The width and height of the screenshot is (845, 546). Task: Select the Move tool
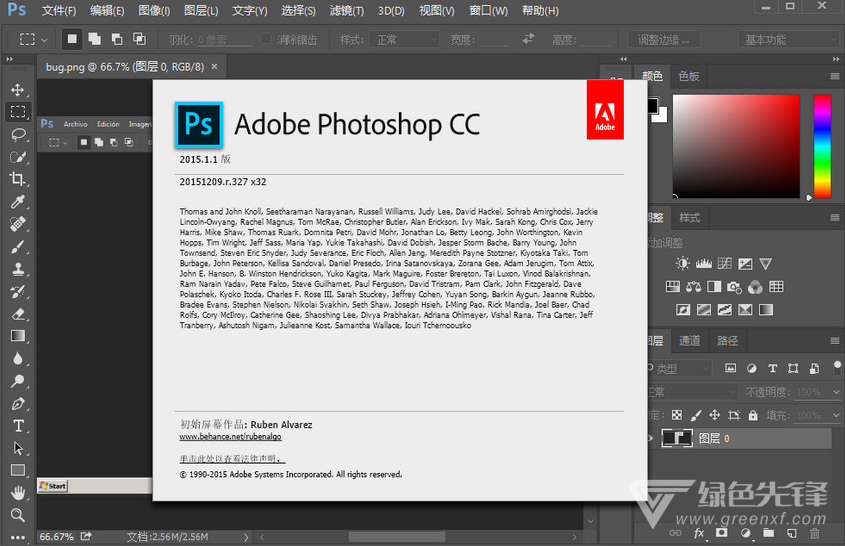pos(18,89)
